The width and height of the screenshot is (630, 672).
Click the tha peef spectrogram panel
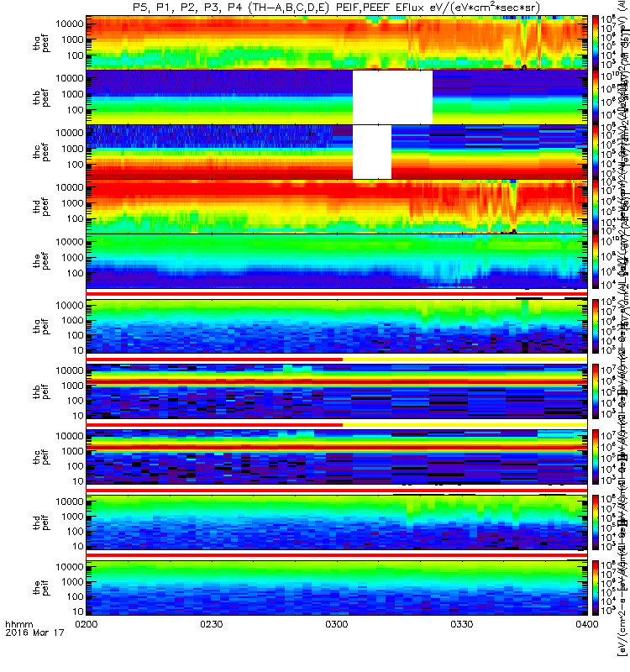click(x=337, y=43)
